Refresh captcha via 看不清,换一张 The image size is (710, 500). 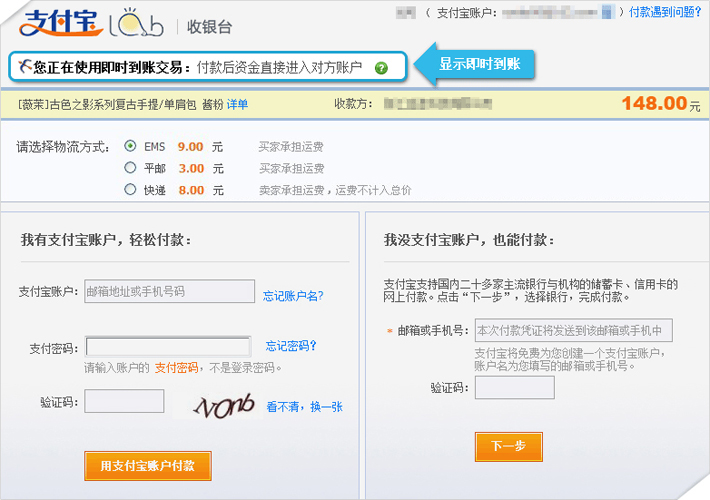(x=305, y=407)
